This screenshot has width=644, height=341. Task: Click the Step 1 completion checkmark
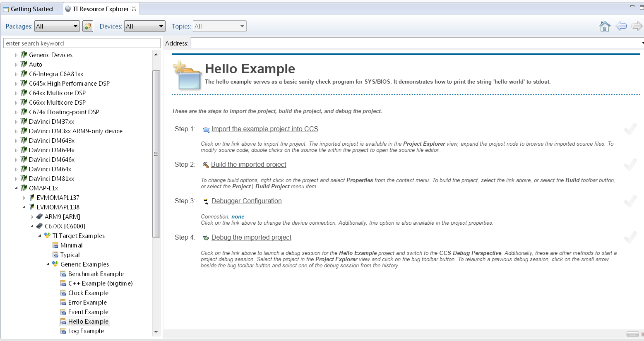pyautogui.click(x=630, y=129)
